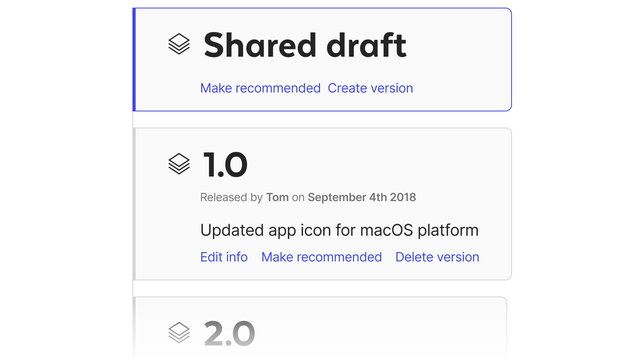This screenshot has height=362, width=644.
Task: Click the layers icon beside Shared draft
Action: click(x=179, y=44)
